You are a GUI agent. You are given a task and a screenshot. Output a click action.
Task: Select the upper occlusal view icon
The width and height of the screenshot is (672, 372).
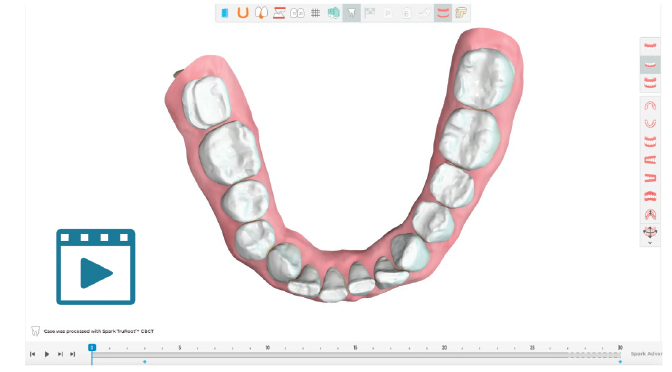click(650, 105)
